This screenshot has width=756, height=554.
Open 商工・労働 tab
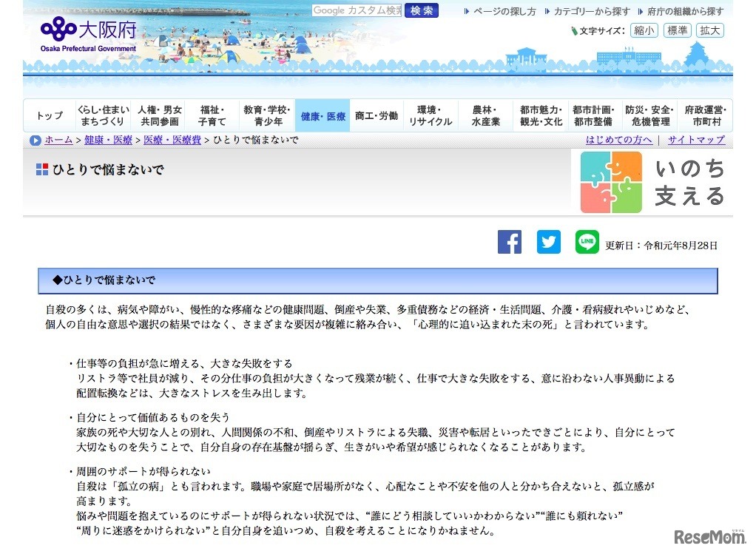377,115
